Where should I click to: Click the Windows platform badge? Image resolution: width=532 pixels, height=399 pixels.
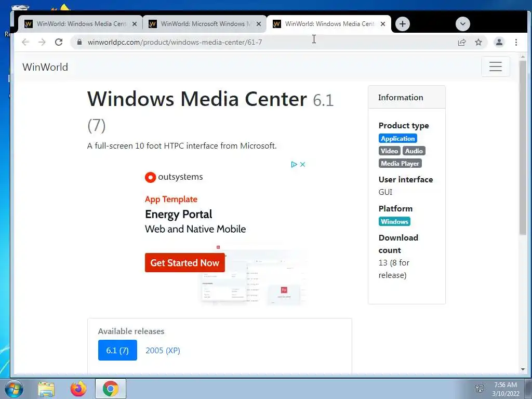(394, 221)
